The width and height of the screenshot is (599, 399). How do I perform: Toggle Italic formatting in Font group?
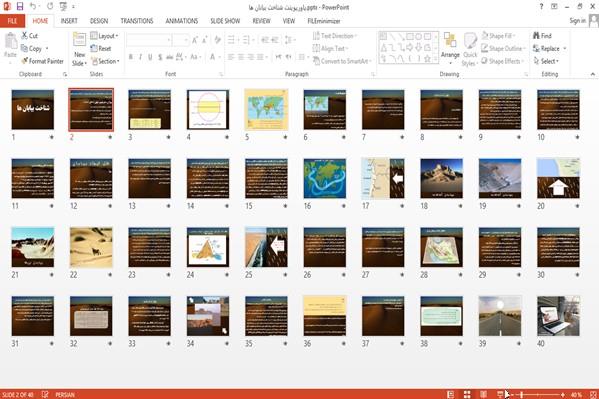point(140,57)
